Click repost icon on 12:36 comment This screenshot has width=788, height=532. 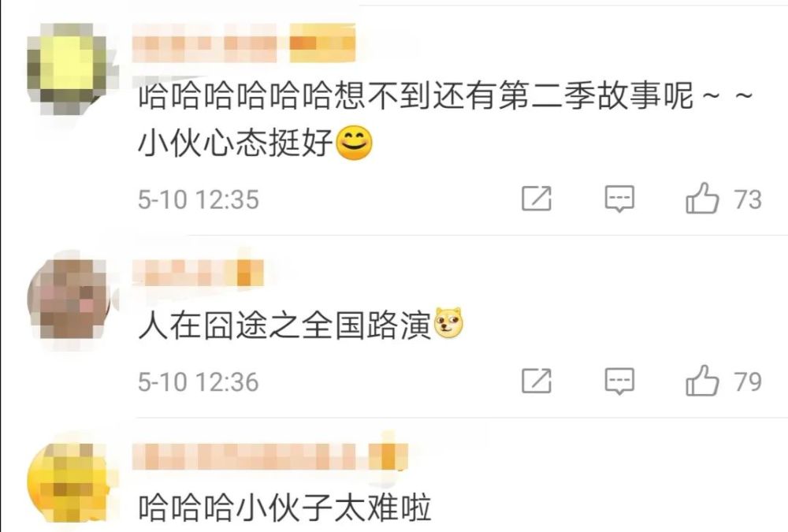coord(536,381)
